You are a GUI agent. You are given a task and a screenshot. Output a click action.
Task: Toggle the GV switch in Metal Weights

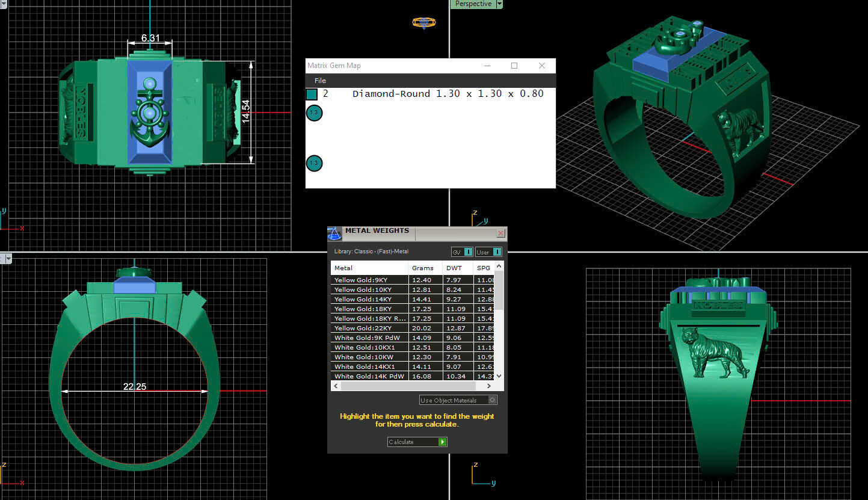462,252
